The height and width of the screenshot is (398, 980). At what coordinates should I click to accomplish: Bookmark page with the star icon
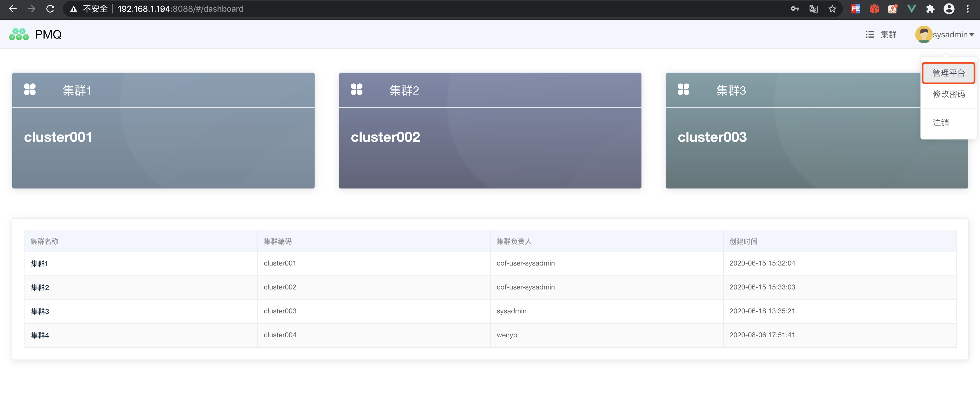point(832,9)
